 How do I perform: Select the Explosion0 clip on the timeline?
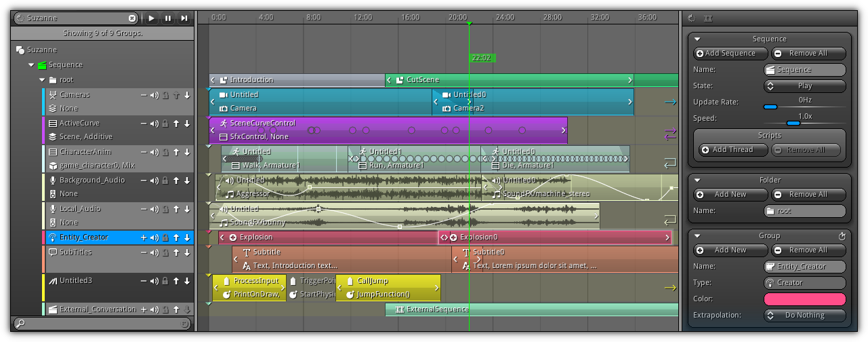click(555, 237)
